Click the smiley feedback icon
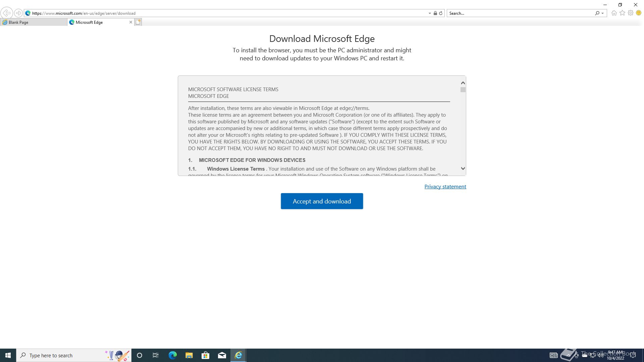644x362 pixels. pos(639,13)
